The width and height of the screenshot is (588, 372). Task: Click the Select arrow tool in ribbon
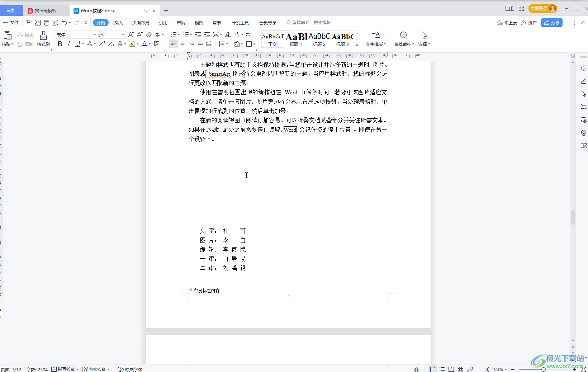424,36
